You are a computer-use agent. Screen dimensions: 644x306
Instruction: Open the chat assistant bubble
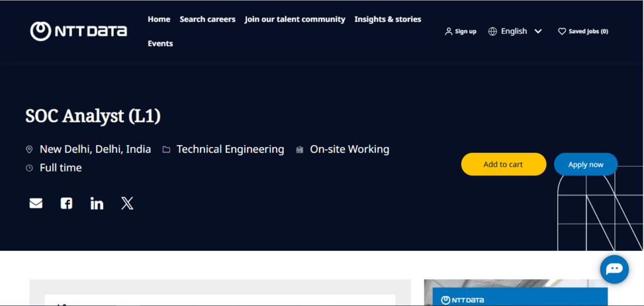tap(614, 270)
